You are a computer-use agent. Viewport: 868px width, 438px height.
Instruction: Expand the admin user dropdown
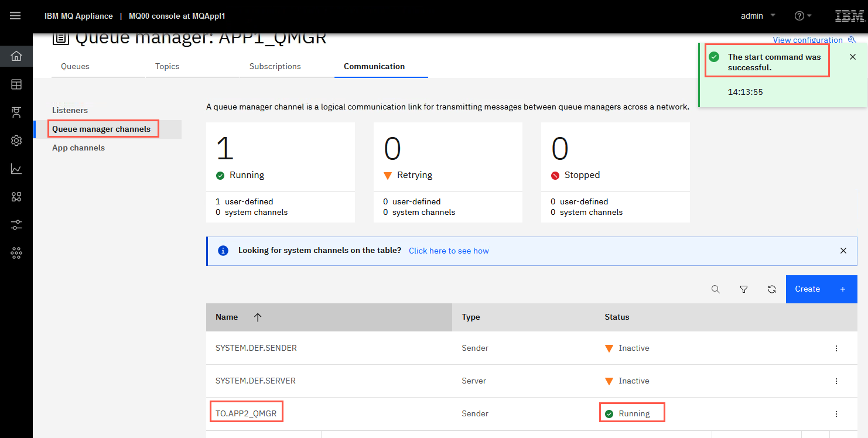(758, 16)
